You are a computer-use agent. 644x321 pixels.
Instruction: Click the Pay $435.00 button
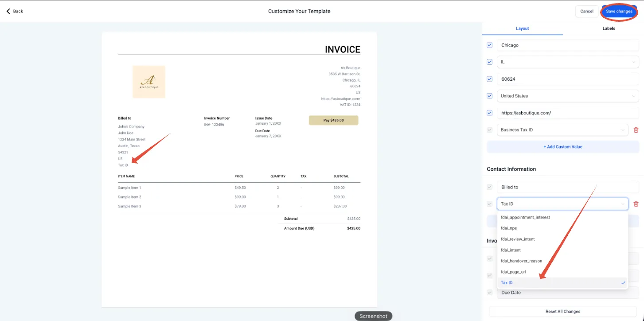333,120
